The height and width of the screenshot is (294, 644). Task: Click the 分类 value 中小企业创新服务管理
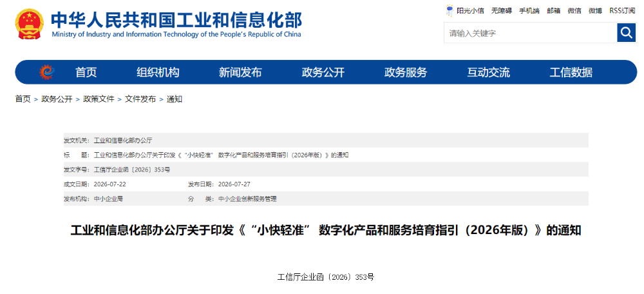[247, 199]
